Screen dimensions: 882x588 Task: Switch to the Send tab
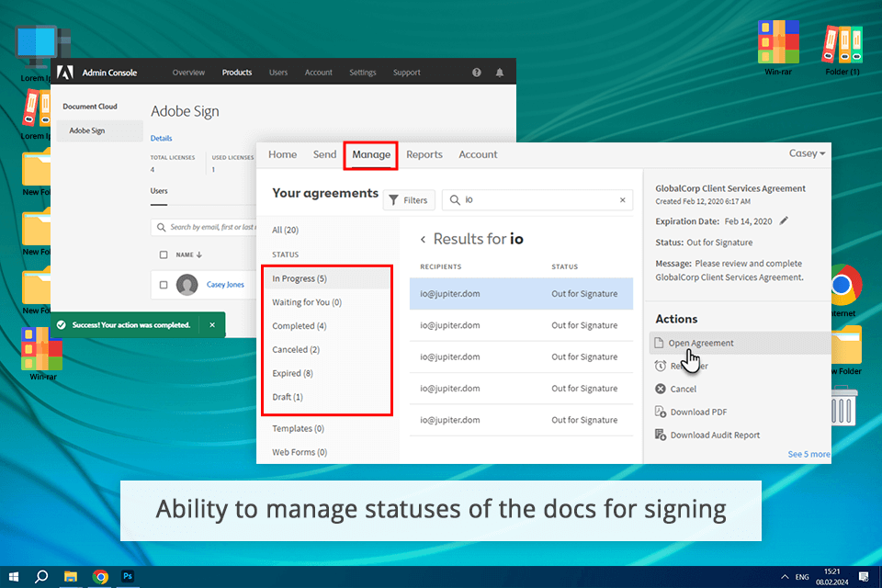coord(324,154)
